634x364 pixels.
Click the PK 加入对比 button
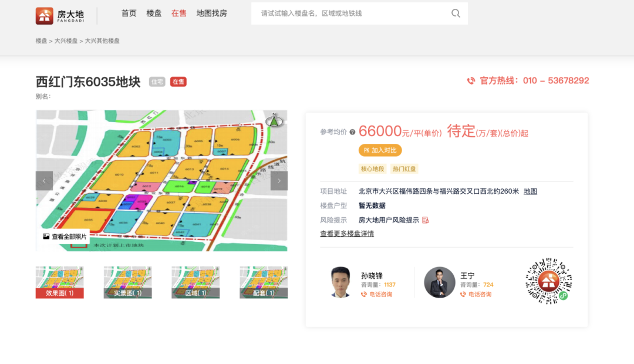(379, 150)
